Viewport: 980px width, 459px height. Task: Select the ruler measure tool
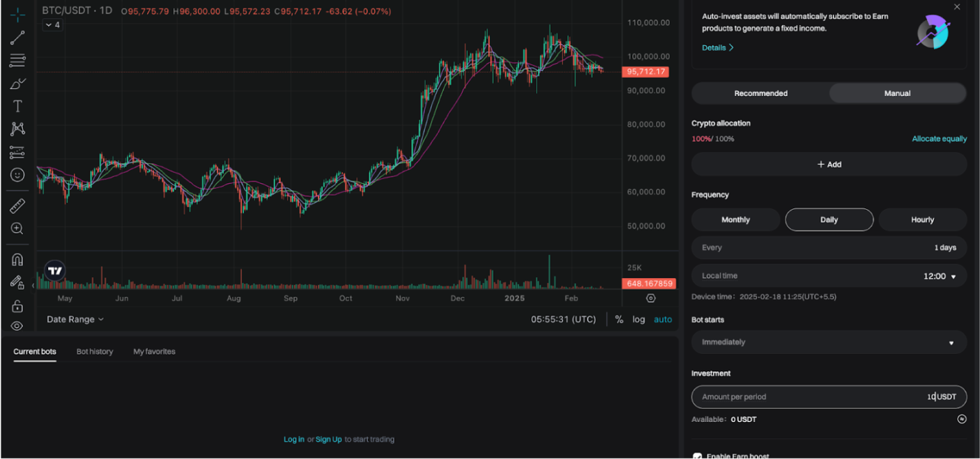point(17,205)
